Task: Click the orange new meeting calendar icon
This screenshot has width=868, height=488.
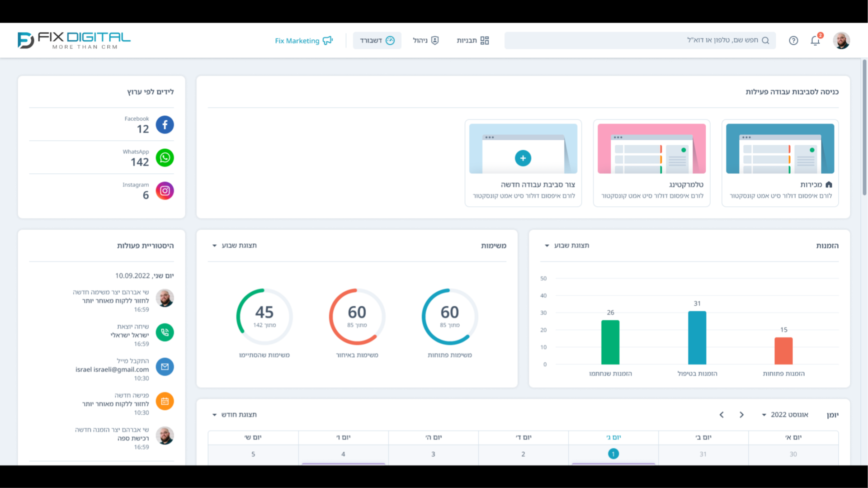Action: (x=165, y=401)
